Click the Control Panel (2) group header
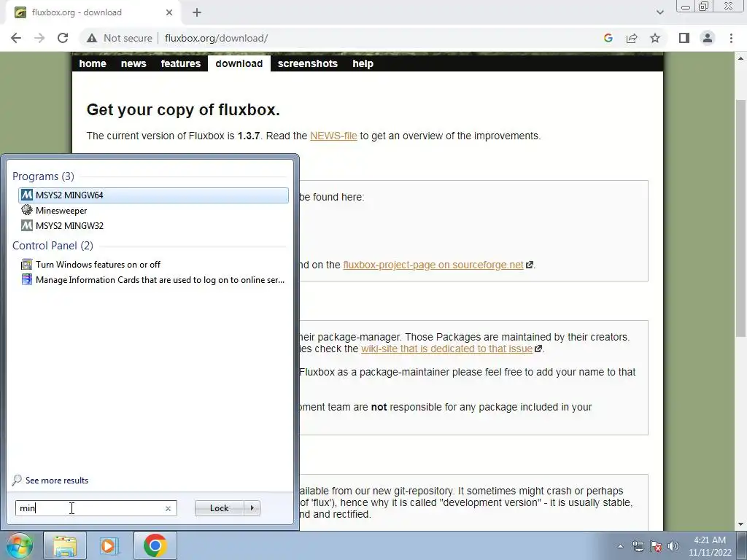This screenshot has height=560, width=747. [x=53, y=245]
